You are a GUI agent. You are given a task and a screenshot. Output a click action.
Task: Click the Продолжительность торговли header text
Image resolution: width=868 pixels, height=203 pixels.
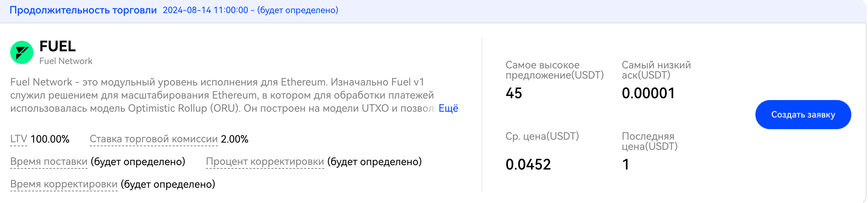pos(83,10)
